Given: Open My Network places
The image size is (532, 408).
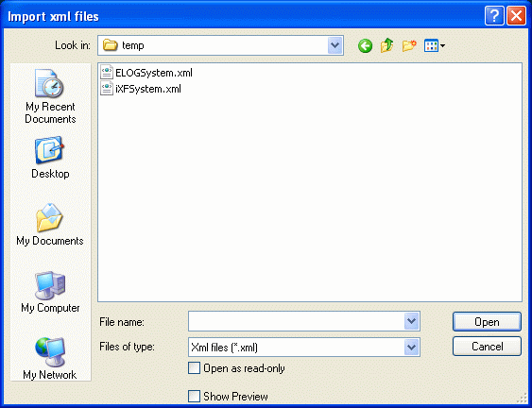Looking at the screenshot, I should (x=50, y=359).
